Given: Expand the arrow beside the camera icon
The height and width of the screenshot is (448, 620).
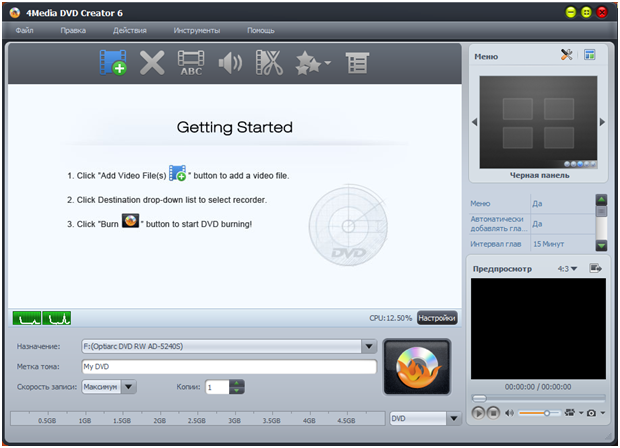Looking at the screenshot, I should coord(603,413).
